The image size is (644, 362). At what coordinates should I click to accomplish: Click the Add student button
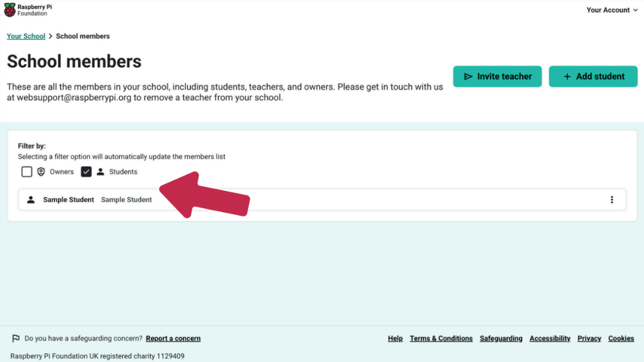pos(592,76)
